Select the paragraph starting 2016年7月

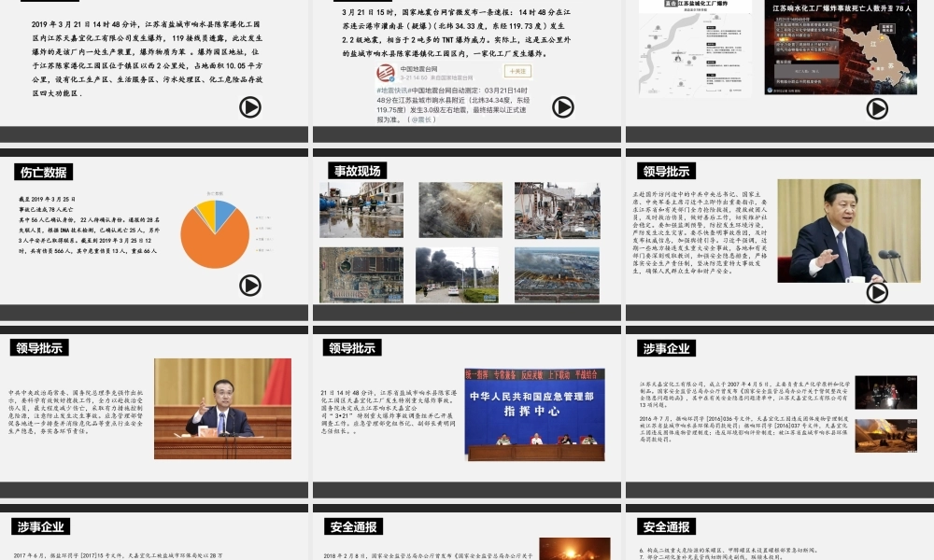(x=744, y=428)
